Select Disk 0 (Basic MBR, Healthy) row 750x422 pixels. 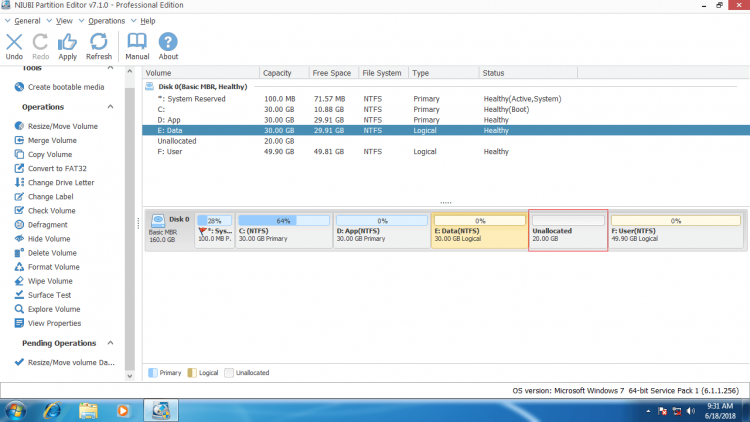[x=203, y=87]
